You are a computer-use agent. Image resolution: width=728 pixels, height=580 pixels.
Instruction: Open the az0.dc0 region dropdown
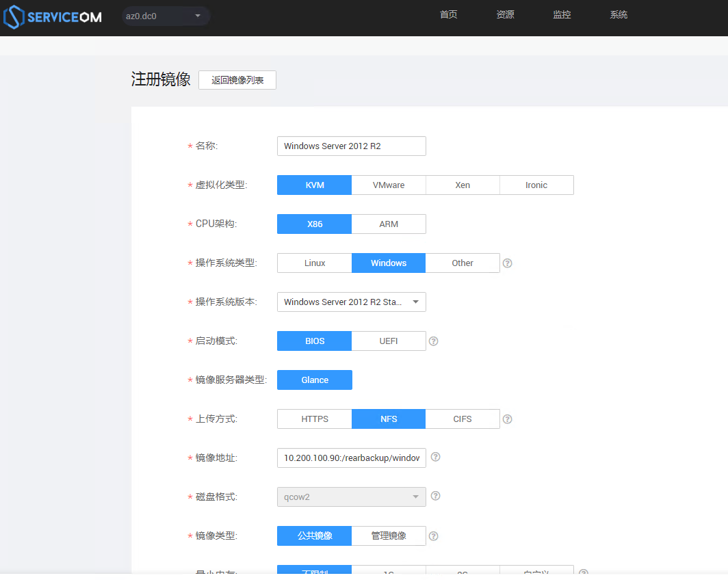(166, 16)
